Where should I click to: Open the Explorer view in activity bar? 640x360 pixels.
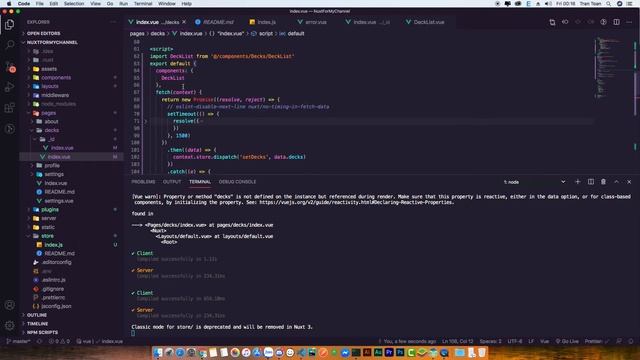(x=9, y=24)
